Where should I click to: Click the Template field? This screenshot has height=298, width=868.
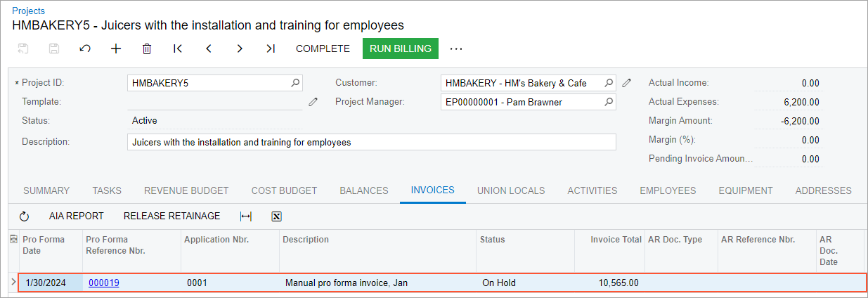215,102
